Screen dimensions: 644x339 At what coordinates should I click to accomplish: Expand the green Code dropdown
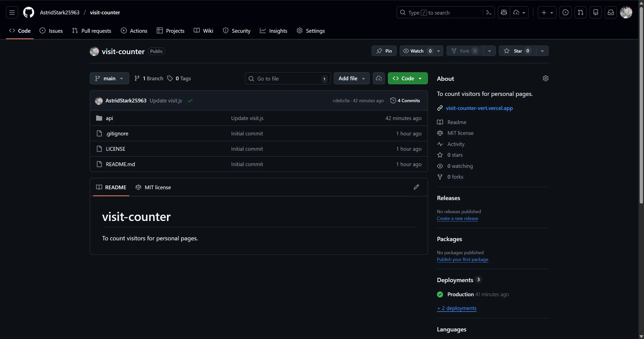tap(408, 78)
